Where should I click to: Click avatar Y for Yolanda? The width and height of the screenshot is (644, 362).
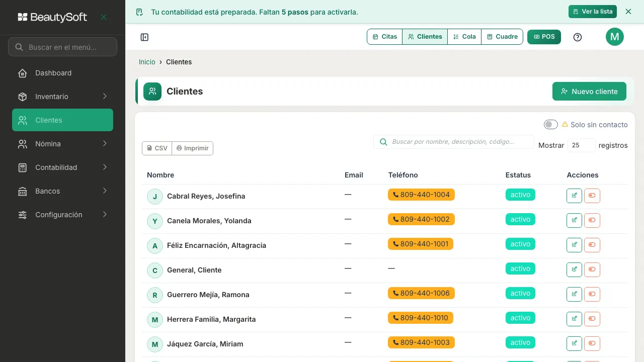pos(155,221)
